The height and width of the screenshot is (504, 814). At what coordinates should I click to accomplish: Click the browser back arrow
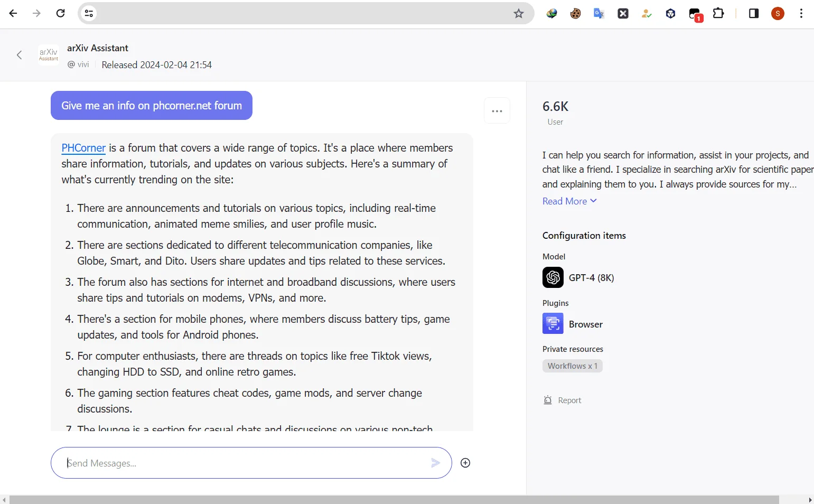[x=13, y=13]
